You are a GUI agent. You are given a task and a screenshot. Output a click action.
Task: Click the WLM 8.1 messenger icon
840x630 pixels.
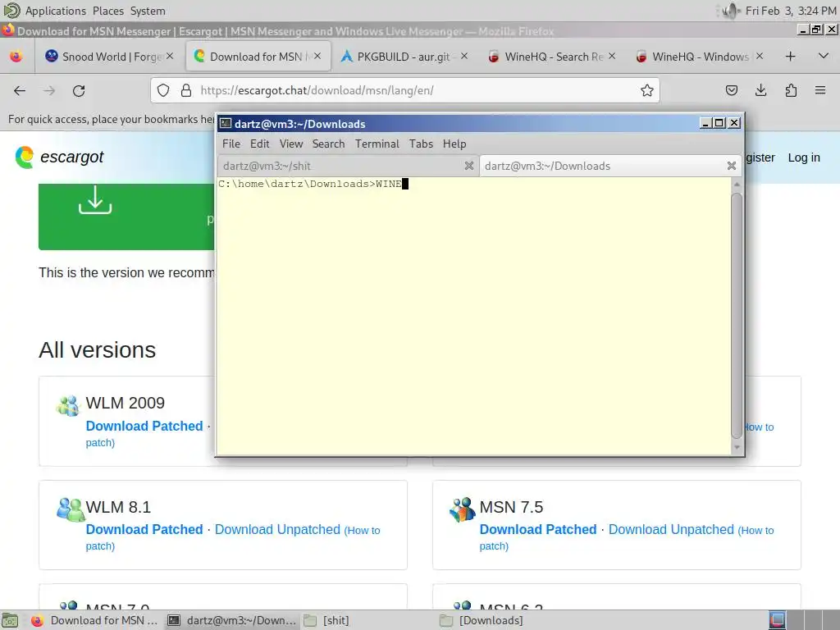click(71, 509)
